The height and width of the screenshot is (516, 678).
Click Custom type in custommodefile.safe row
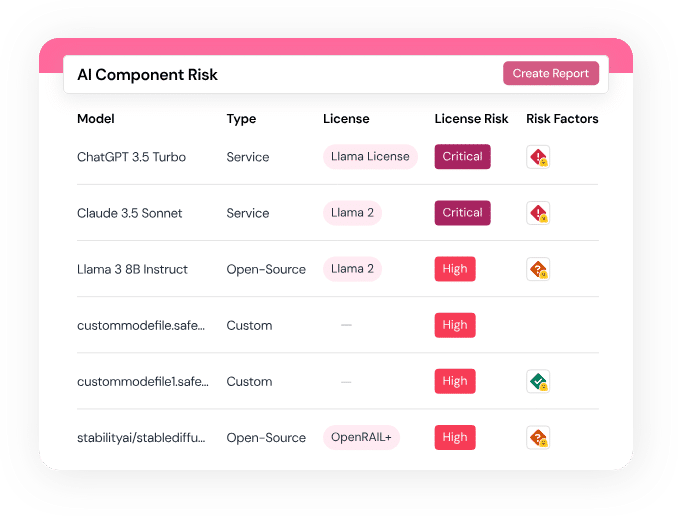tap(249, 325)
